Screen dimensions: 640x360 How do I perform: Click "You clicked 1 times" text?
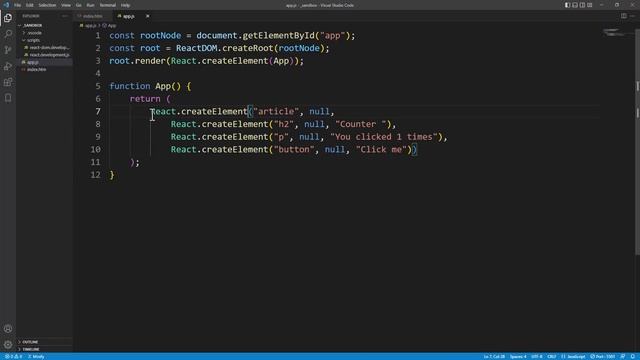click(384, 137)
